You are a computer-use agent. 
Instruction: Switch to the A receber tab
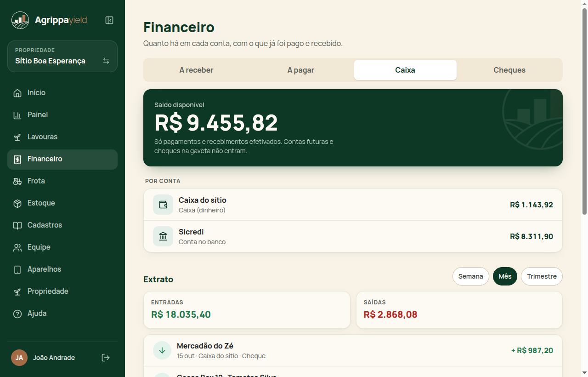click(197, 70)
